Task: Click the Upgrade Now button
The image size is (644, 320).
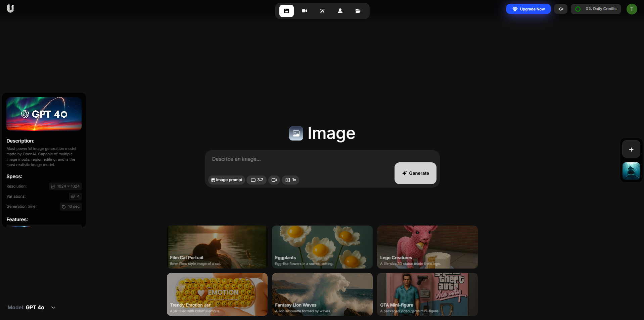Action: [x=528, y=9]
